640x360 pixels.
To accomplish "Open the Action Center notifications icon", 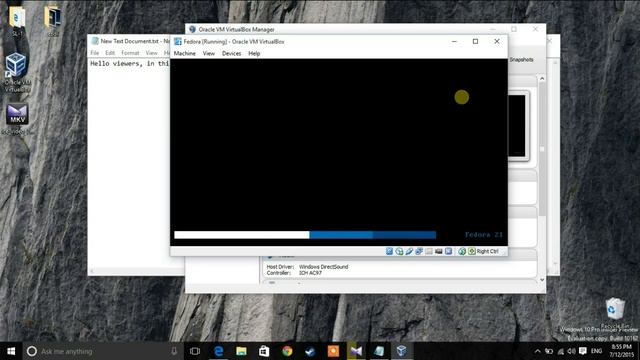I will click(583, 351).
